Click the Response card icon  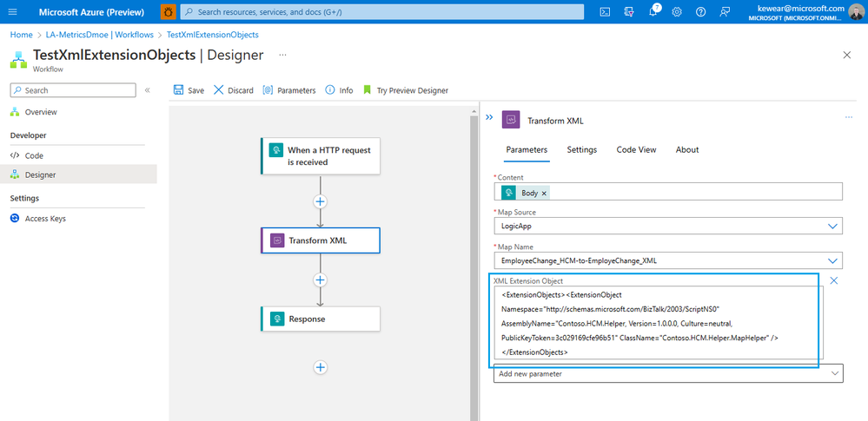[x=277, y=319]
